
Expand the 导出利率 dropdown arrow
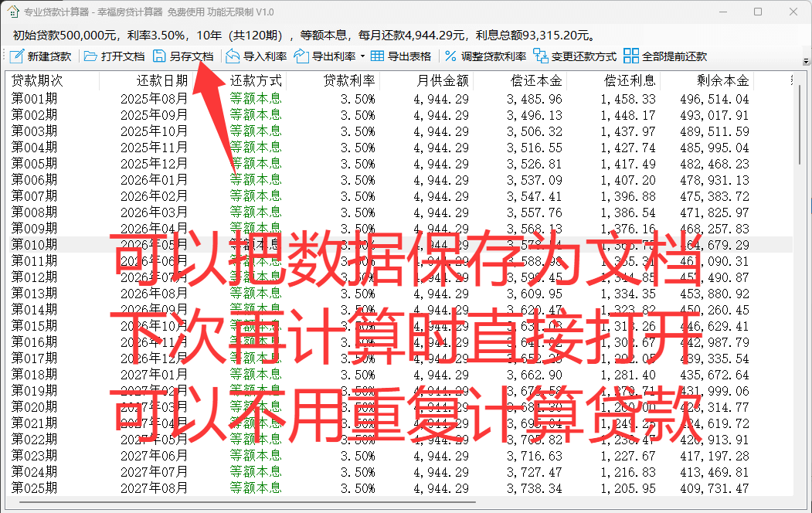pyautogui.click(x=362, y=56)
